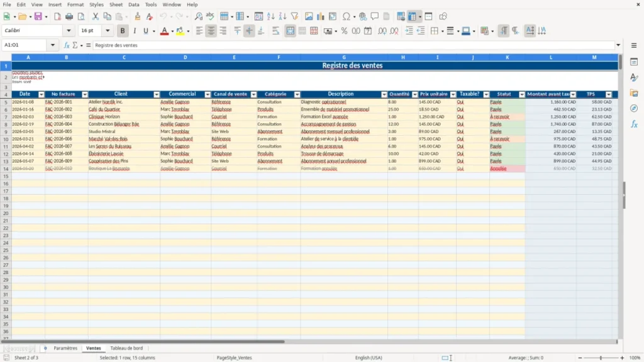Insert image using the picture icon
644x362 pixels.
[x=309, y=16]
